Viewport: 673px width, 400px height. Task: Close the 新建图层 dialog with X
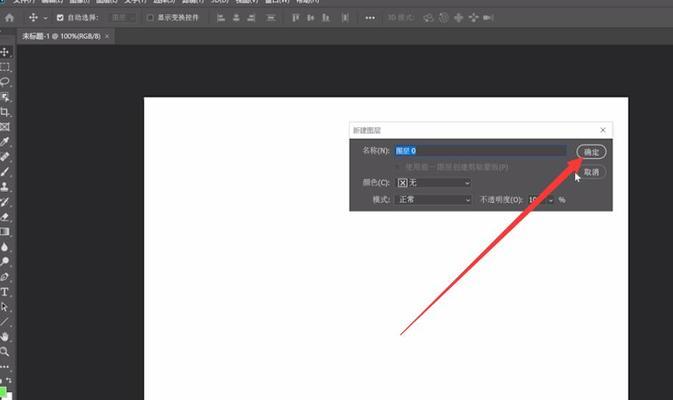(x=603, y=130)
